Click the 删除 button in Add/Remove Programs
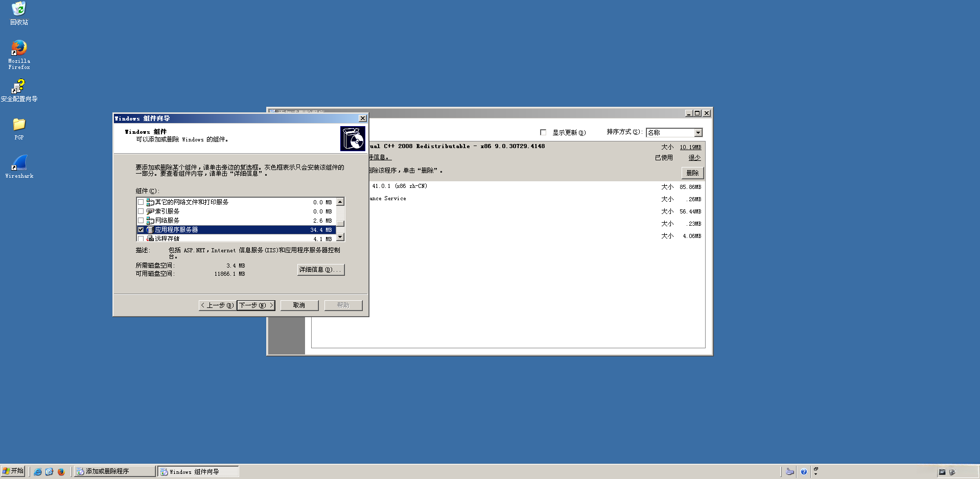Viewport: 980px width, 479px height. [692, 173]
